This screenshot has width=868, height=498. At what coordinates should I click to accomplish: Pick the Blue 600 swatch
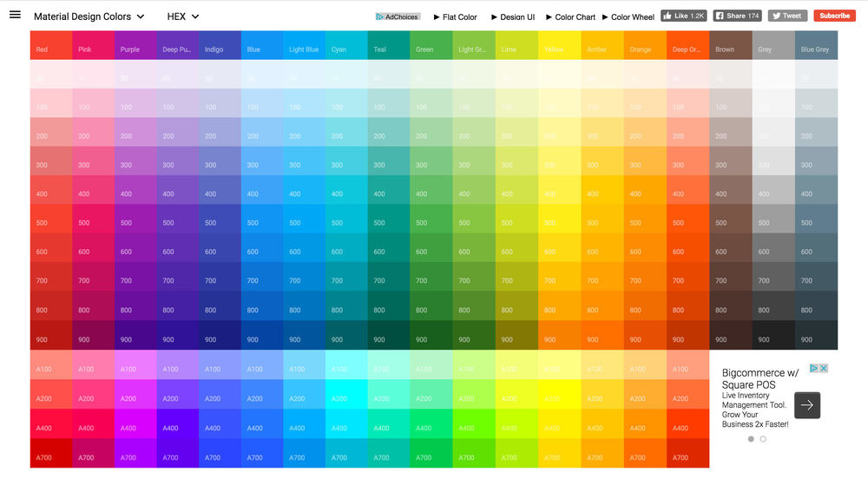[262, 247]
